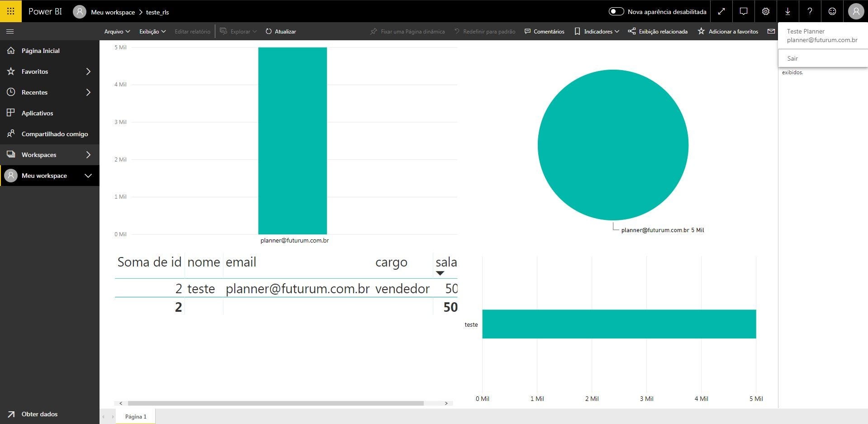Open help question mark icon

point(810,11)
